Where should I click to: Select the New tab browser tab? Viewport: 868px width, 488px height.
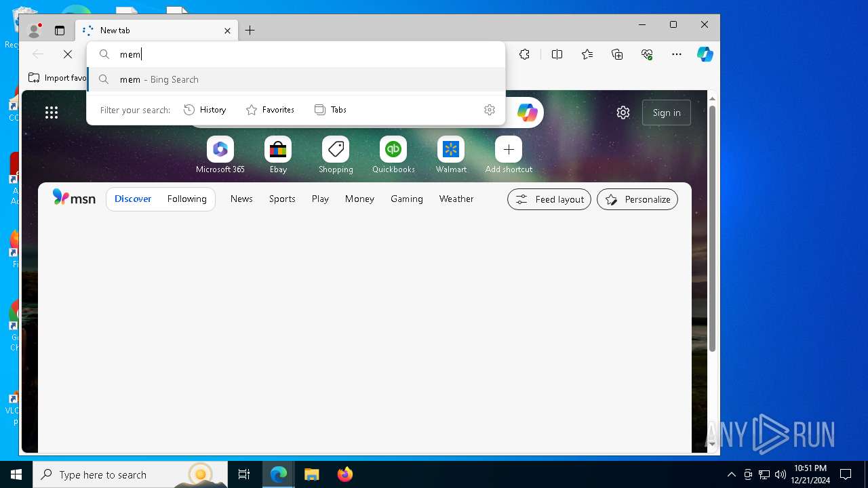tap(156, 30)
